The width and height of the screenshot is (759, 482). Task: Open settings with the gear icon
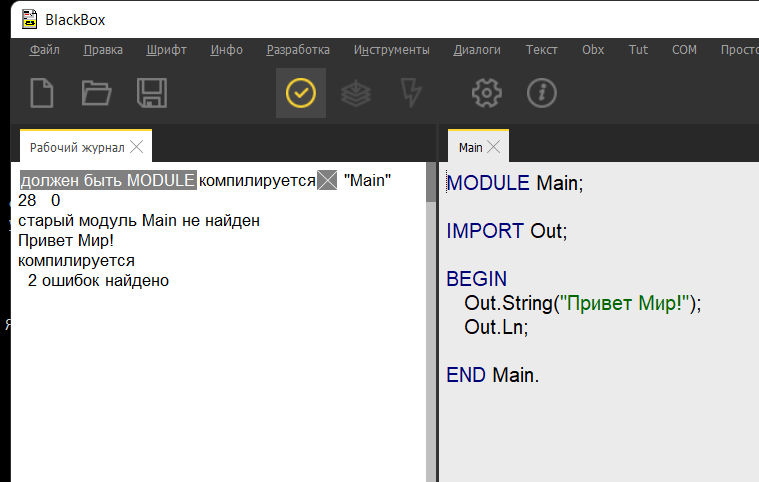point(486,93)
